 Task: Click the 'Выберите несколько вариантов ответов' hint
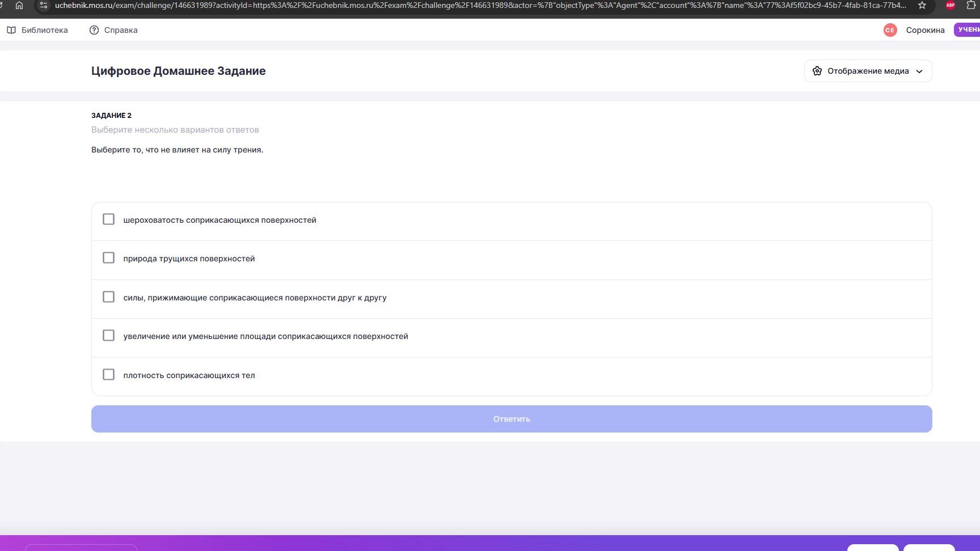pyautogui.click(x=175, y=130)
